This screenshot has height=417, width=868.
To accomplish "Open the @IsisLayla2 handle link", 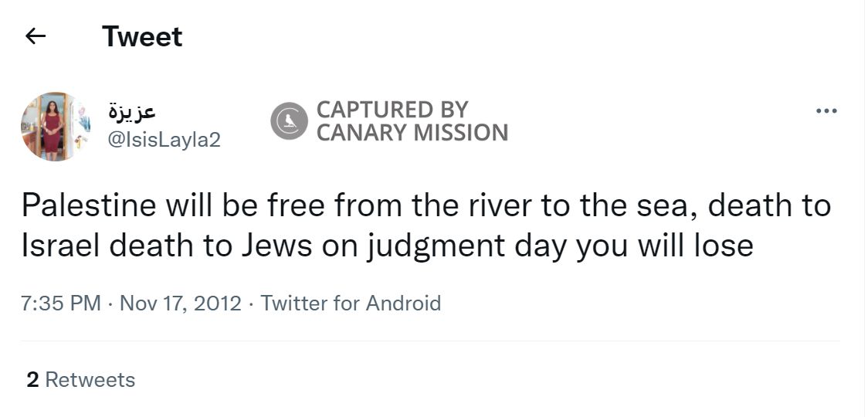I will 164,138.
